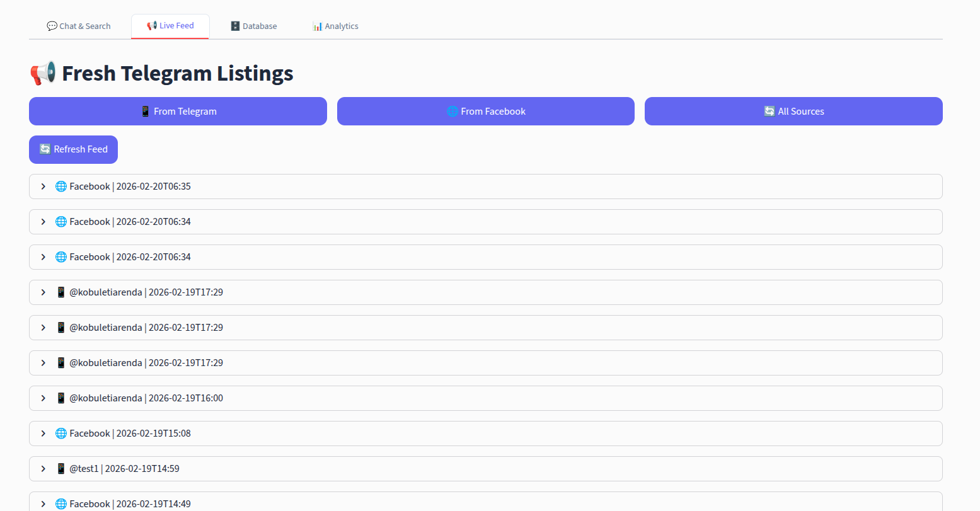Viewport: 980px width, 511px height.
Task: Click the database icon in the tab bar
Action: (235, 26)
